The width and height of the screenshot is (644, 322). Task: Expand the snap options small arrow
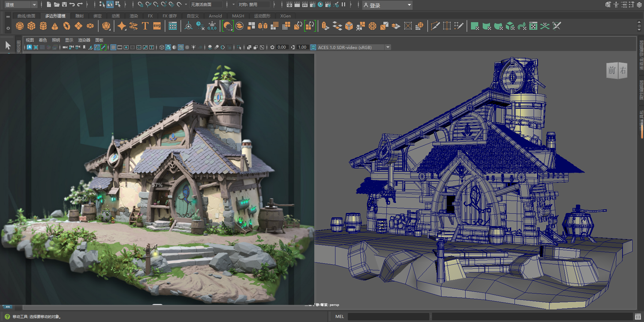coord(186,4)
